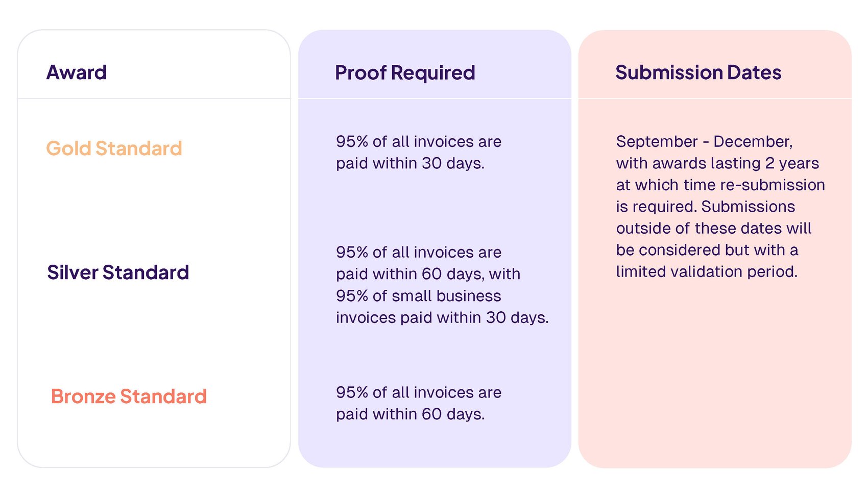This screenshot has height=498, width=868.
Task: Click the "at which time re-submission" line
Action: pyautogui.click(x=720, y=185)
